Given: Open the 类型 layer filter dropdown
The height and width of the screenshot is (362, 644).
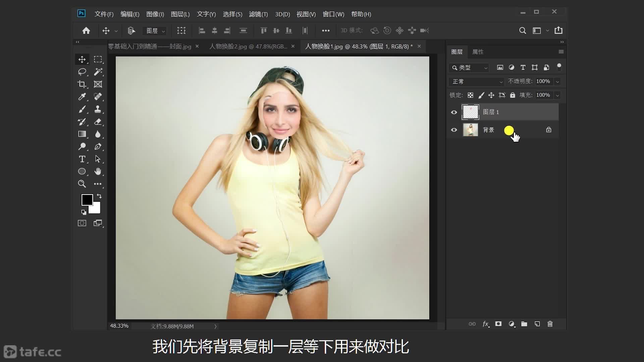Looking at the screenshot, I should pos(470,68).
